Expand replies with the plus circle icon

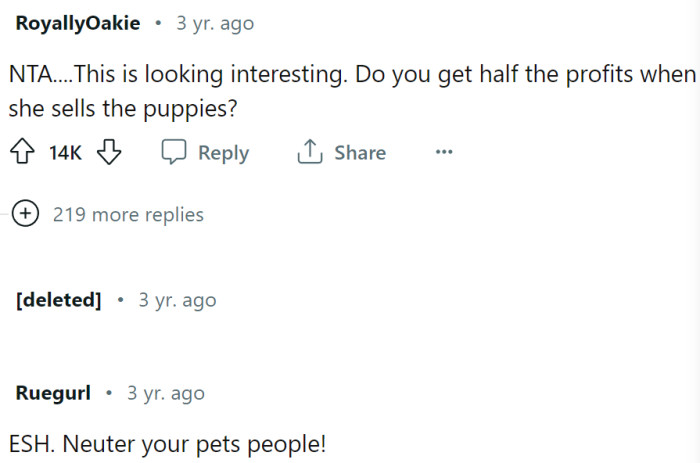click(x=25, y=214)
